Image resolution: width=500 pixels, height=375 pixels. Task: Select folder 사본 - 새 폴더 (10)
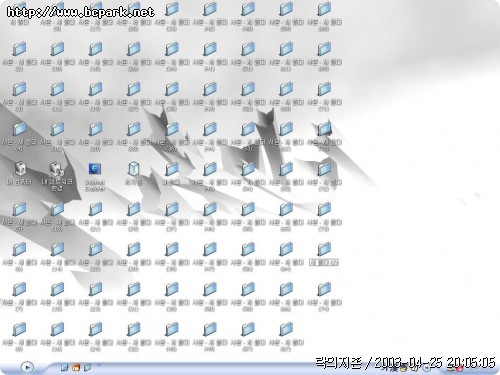click(x=57, y=56)
